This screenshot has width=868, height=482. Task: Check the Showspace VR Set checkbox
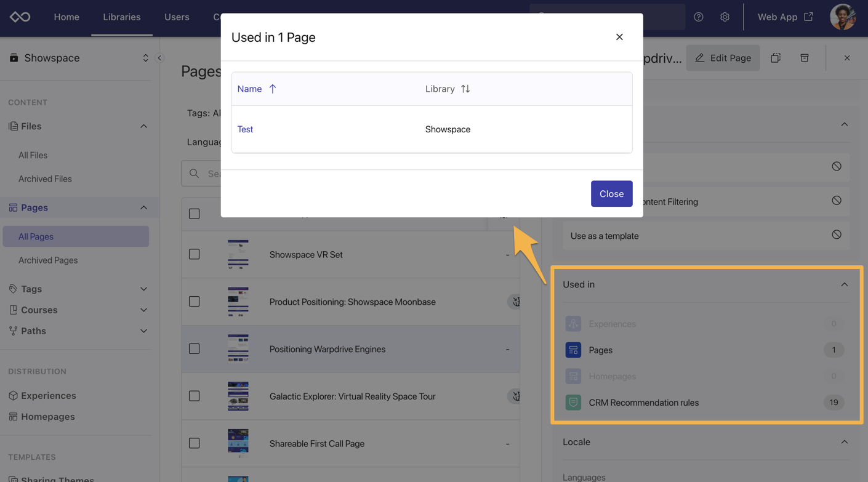coord(195,254)
